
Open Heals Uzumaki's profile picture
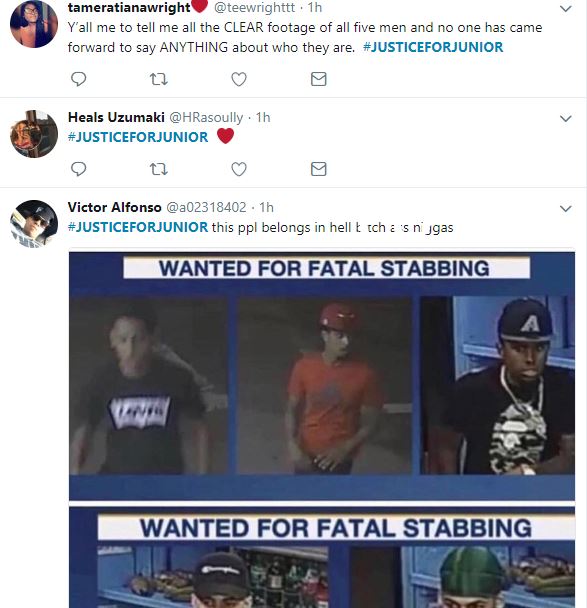coord(34,134)
